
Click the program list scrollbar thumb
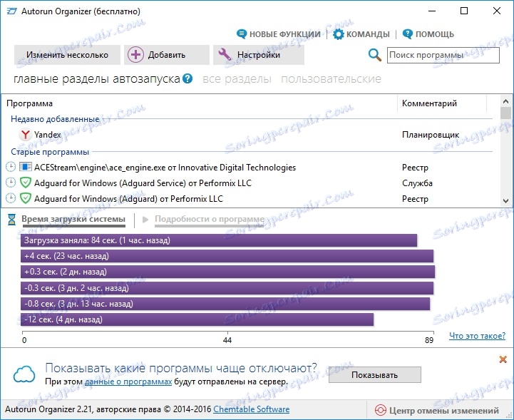(x=506, y=113)
